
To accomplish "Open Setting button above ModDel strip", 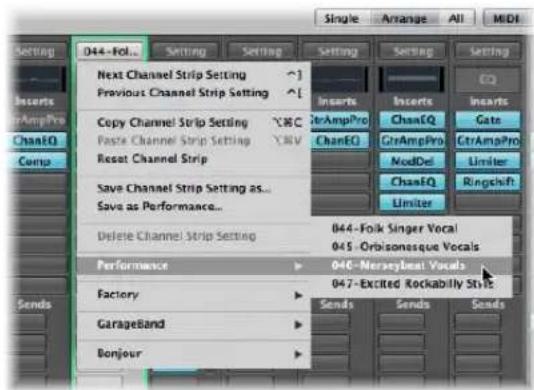I will [x=412, y=51].
